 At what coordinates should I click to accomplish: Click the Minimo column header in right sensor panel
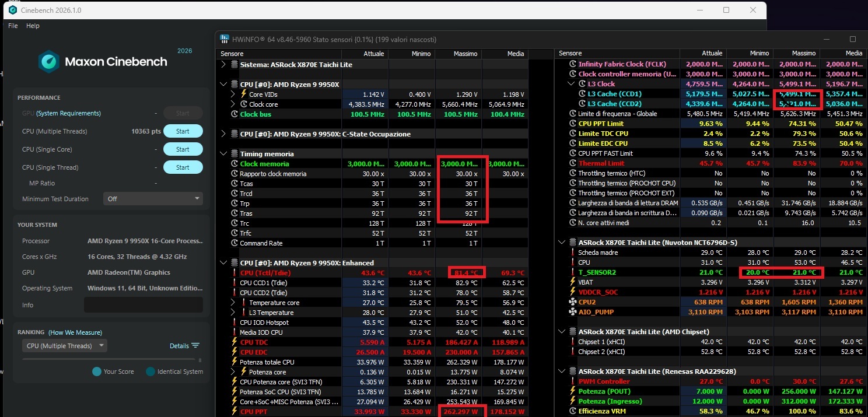pyautogui.click(x=750, y=53)
